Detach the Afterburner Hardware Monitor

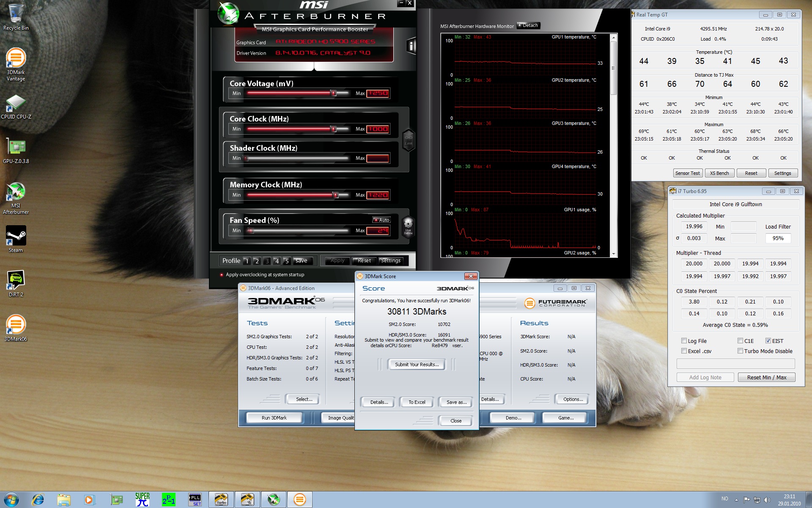click(x=528, y=25)
